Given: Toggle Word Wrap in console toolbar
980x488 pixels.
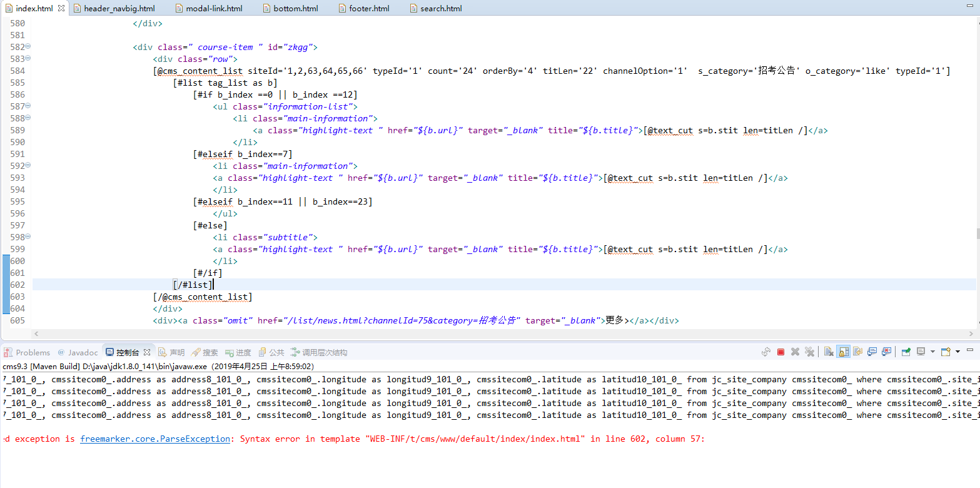Looking at the screenshot, I should tap(857, 352).
